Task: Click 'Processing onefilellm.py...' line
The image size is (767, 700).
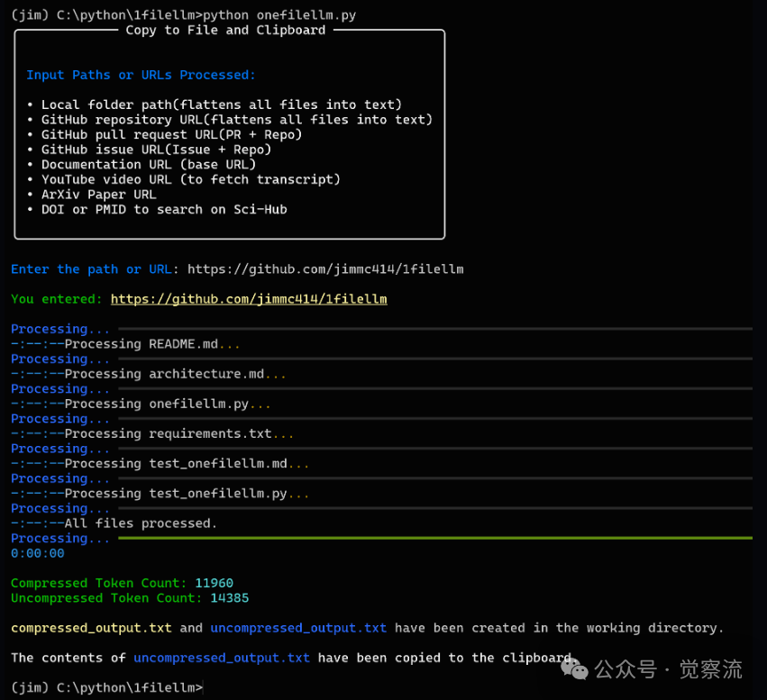Action: click(168, 404)
